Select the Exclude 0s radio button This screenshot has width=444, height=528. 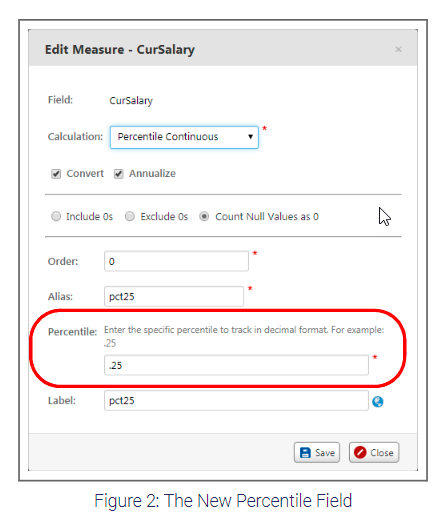[130, 216]
